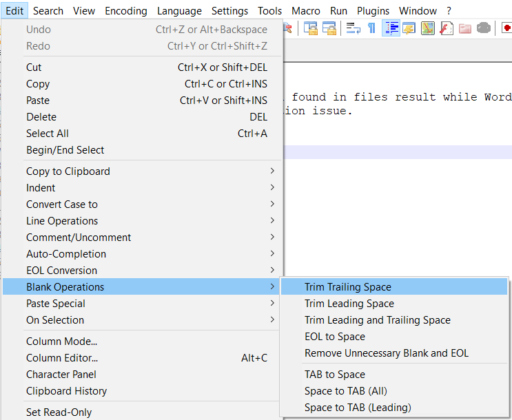
Task: Choose Remove Unnecessary Blank and EOL
Action: coord(394,353)
